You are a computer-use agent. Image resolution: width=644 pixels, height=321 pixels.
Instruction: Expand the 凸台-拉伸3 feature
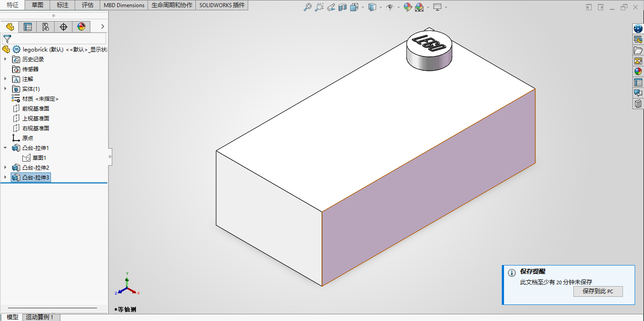click(x=5, y=177)
